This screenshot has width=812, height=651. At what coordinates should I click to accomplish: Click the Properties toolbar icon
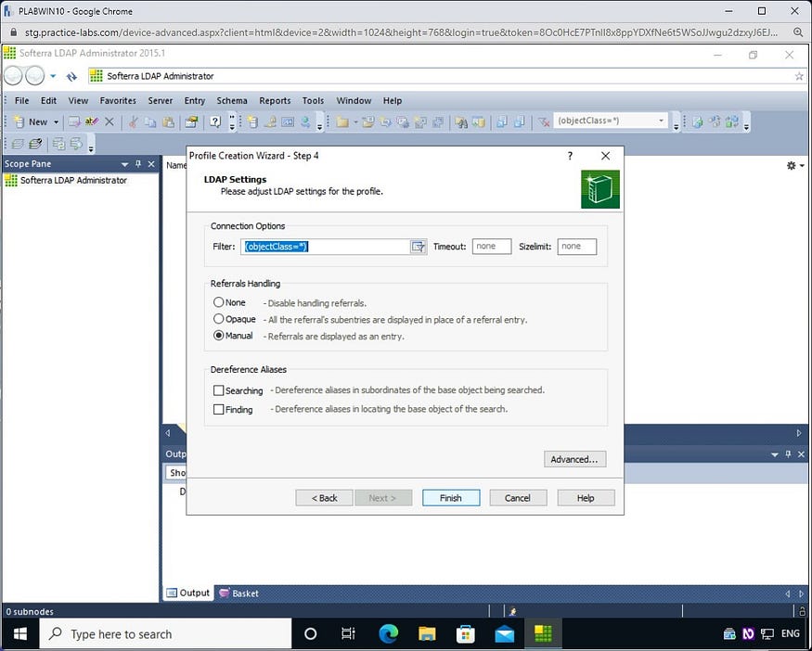(x=191, y=121)
